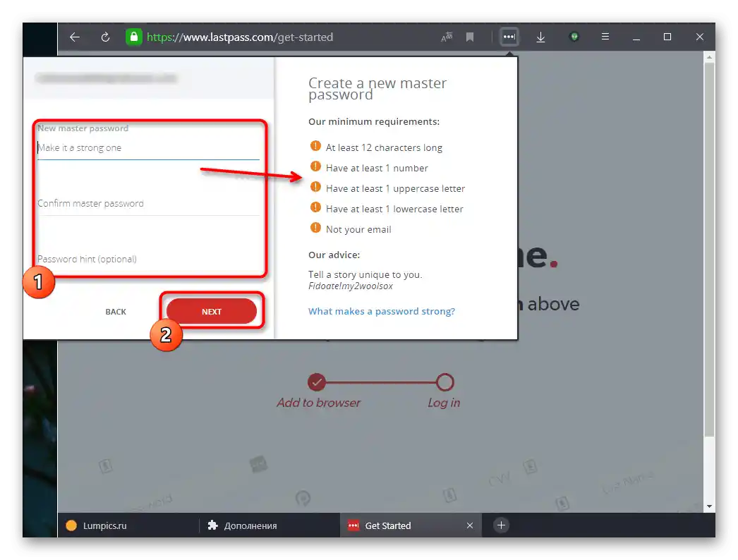Click the Password hint (optional) field
The width and height of the screenshot is (738, 560).
click(148, 259)
